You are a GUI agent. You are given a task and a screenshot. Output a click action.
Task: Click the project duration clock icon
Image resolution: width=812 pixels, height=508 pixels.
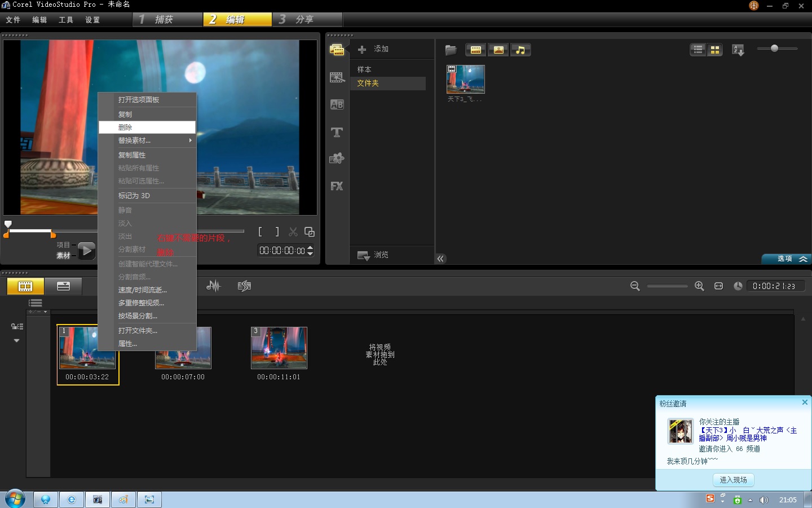tap(738, 286)
